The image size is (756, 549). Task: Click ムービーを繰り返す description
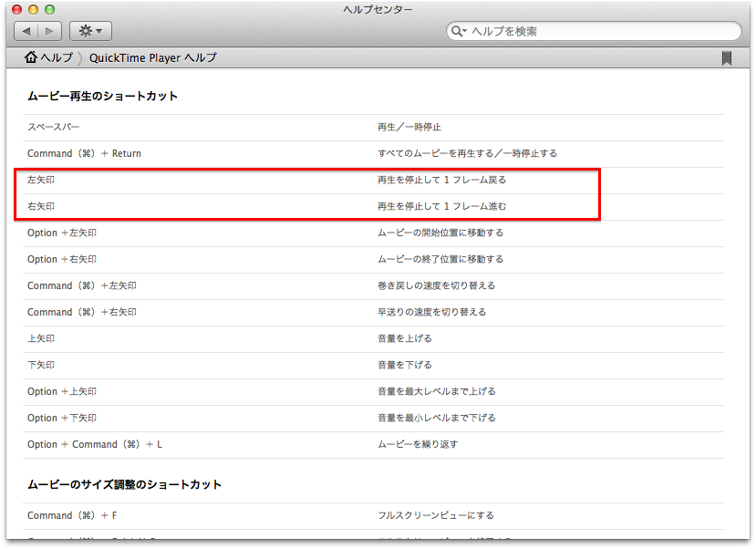(x=418, y=444)
